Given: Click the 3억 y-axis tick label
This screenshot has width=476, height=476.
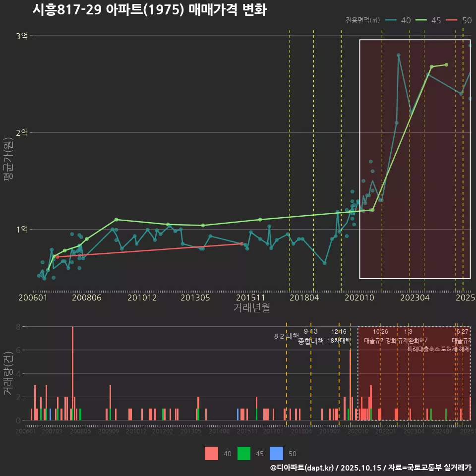Looking at the screenshot, I should 22,36.
